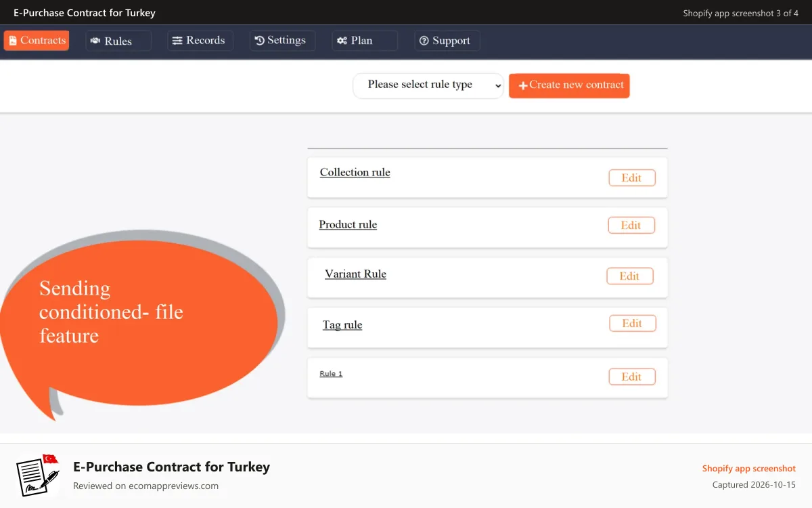The width and height of the screenshot is (812, 508).
Task: Click the footer 'E-Purchase Contract for Turkey' heading
Action: (171, 467)
